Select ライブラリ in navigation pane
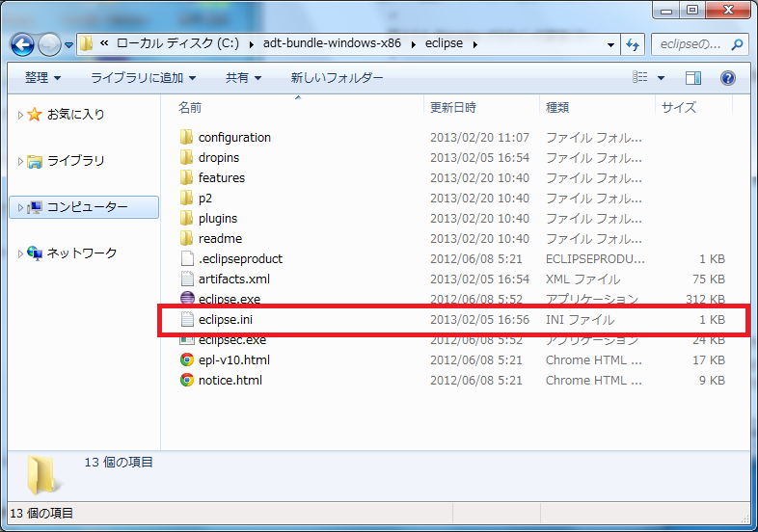The height and width of the screenshot is (532, 758). [x=75, y=161]
